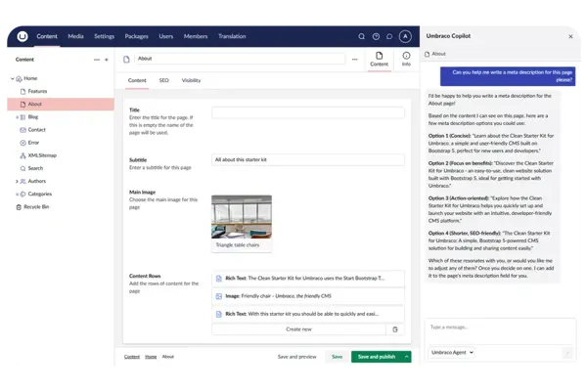Click the Subtitle input field
This screenshot has height=392, width=587.
click(308, 159)
